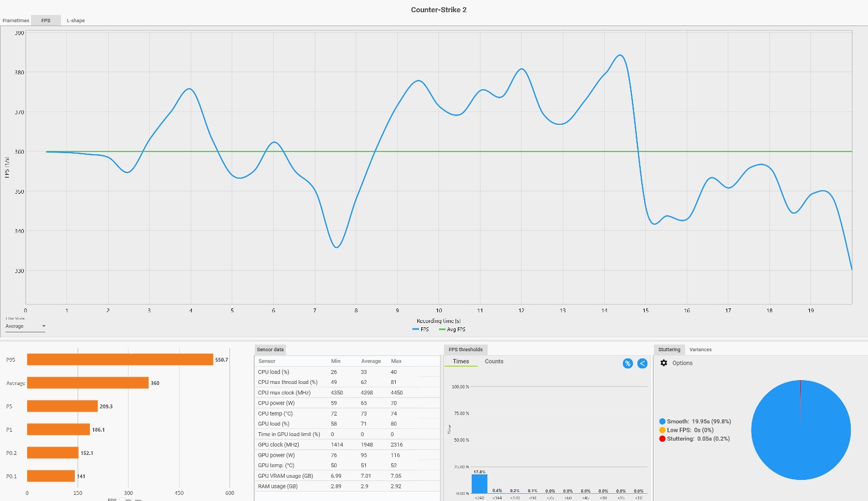Click the P0.1 141 orange bar
The height and width of the screenshot is (501, 868).
[x=51, y=476]
